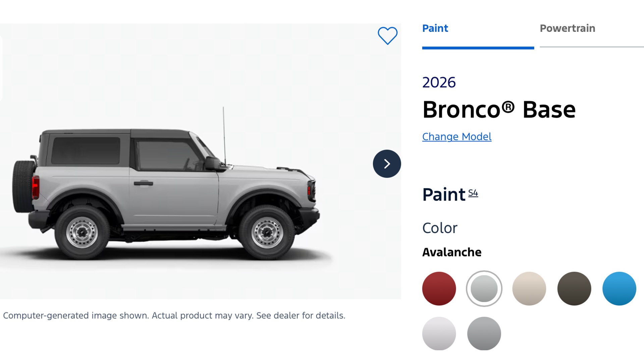This screenshot has height=362, width=644.
Task: Pick the beige sand paint swatch
Action: coord(529,289)
